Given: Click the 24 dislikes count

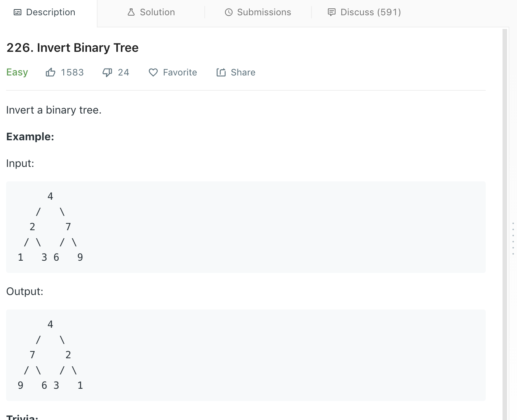Looking at the screenshot, I should pyautogui.click(x=124, y=72).
